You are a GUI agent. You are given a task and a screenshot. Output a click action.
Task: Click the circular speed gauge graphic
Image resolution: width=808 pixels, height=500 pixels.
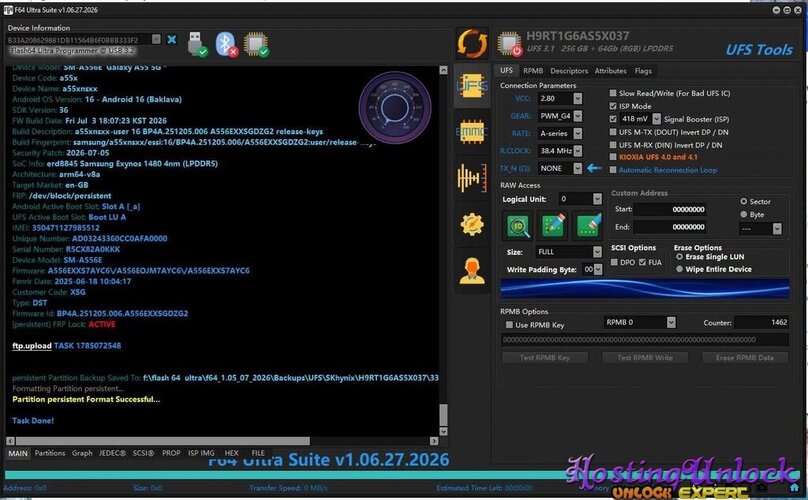pyautogui.click(x=395, y=107)
